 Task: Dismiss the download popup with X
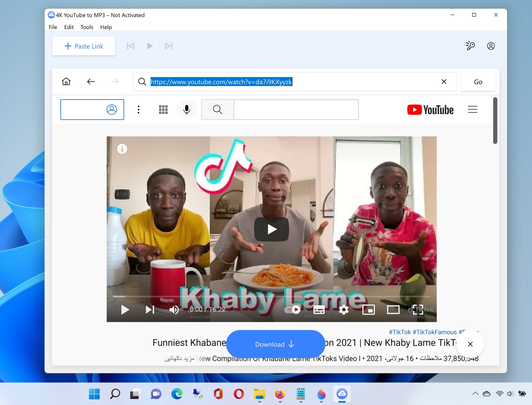(470, 344)
